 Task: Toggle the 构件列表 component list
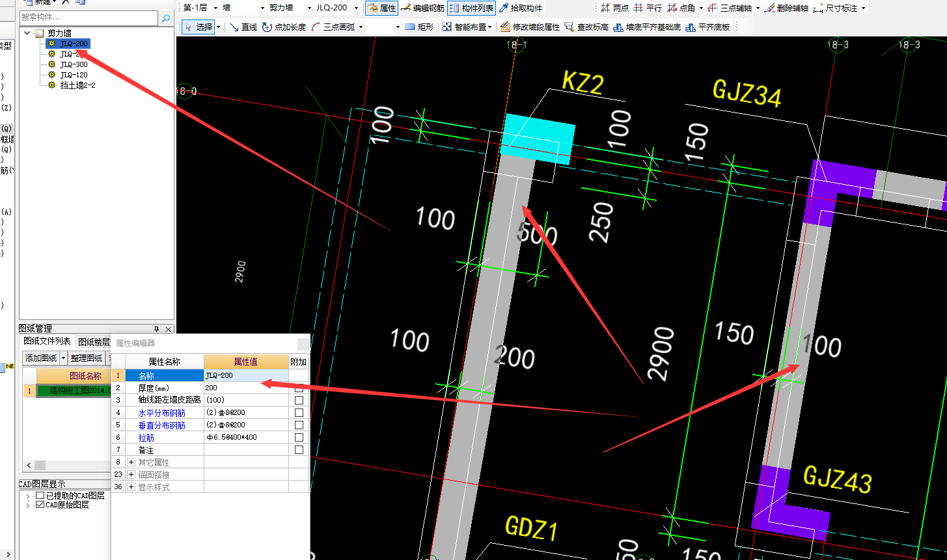tap(472, 8)
